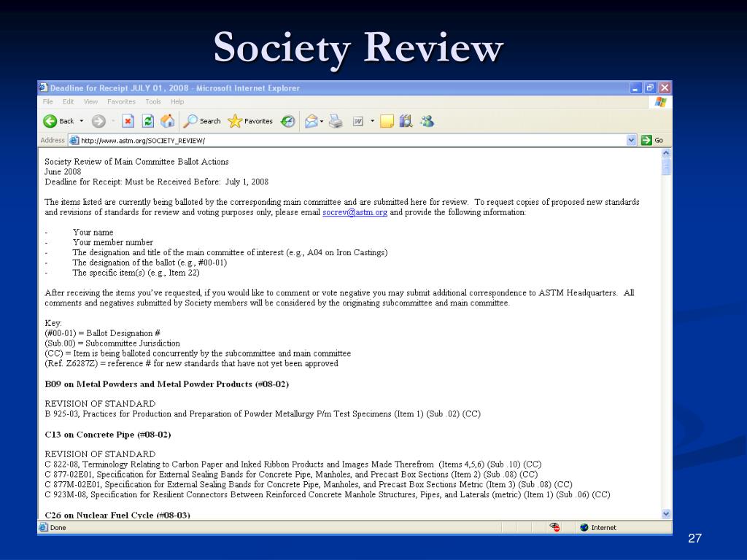747x560 pixels.
Task: Click the Stop loading icon
Action: tap(128, 122)
